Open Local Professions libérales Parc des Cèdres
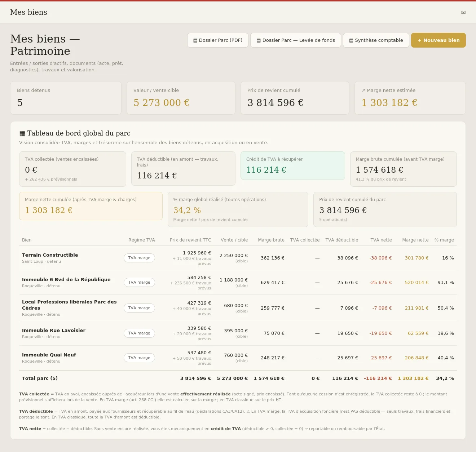The image size is (476, 452). [238, 308]
